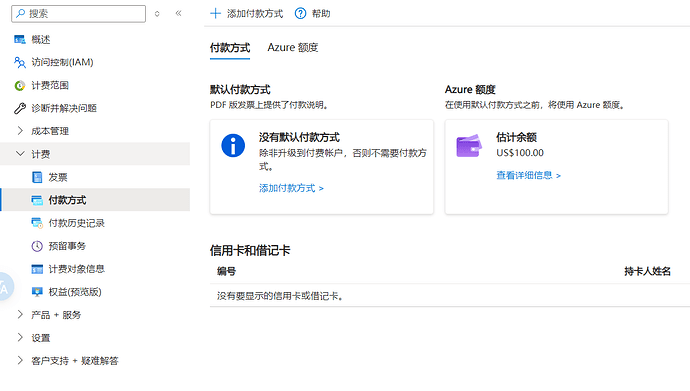Click the blue info icon

(233, 146)
